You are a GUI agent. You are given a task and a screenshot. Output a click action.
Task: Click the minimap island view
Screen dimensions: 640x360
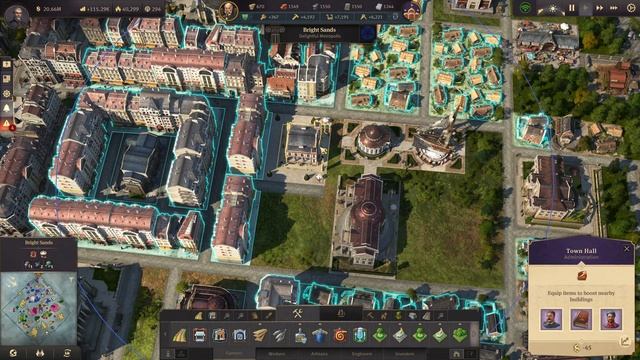tap(39, 309)
